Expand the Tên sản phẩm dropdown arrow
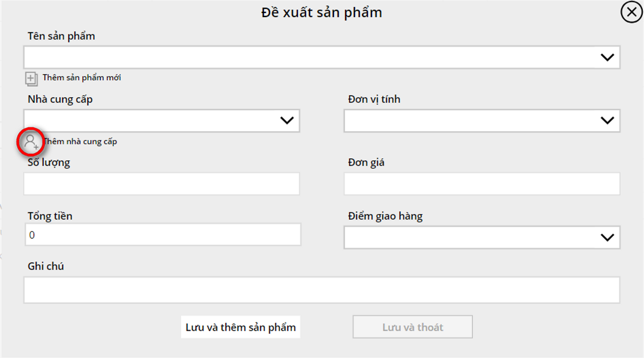Viewport: 644px width, 358px height. (x=607, y=58)
